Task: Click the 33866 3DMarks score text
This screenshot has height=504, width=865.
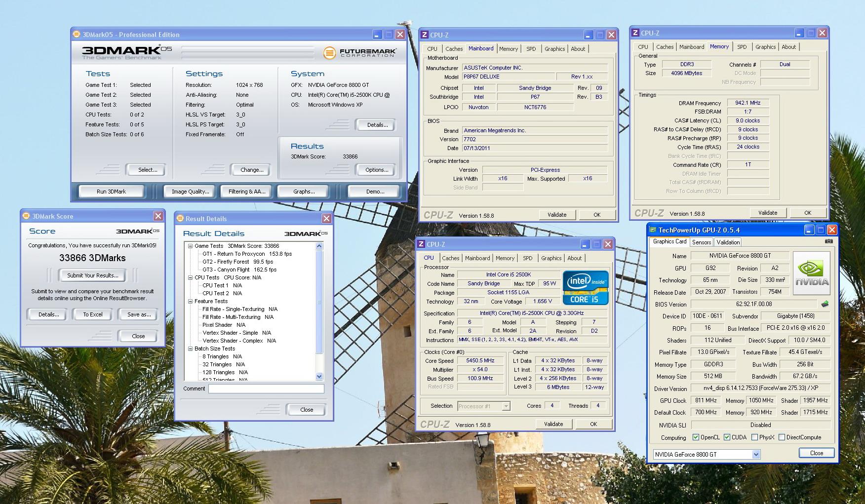Action: pos(92,258)
